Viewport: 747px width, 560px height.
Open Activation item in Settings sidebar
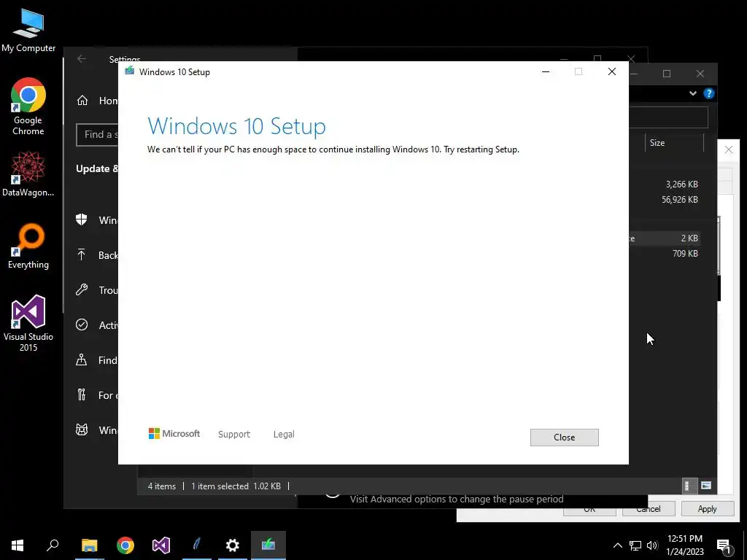pos(97,325)
